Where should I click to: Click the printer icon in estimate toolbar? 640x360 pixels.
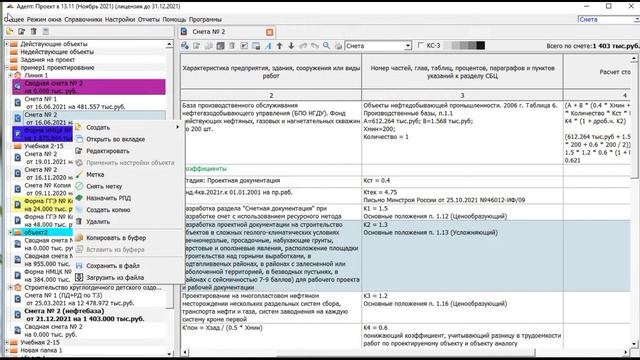pos(338,46)
